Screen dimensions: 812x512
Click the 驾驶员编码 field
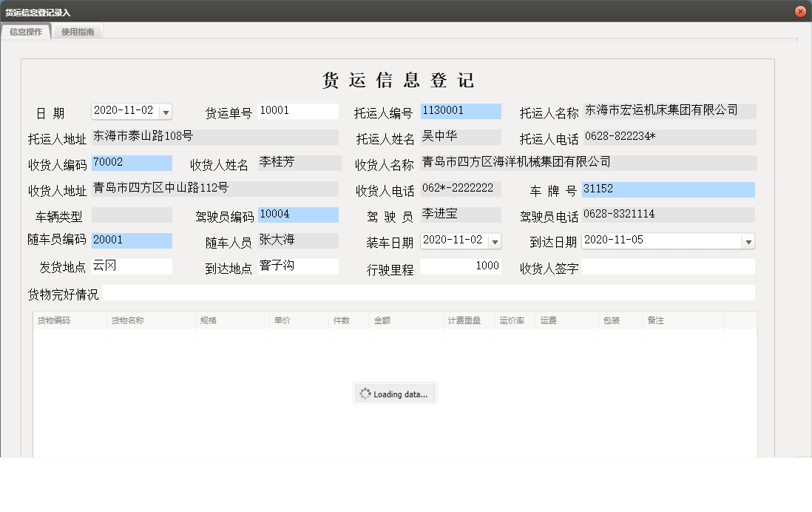click(298, 215)
